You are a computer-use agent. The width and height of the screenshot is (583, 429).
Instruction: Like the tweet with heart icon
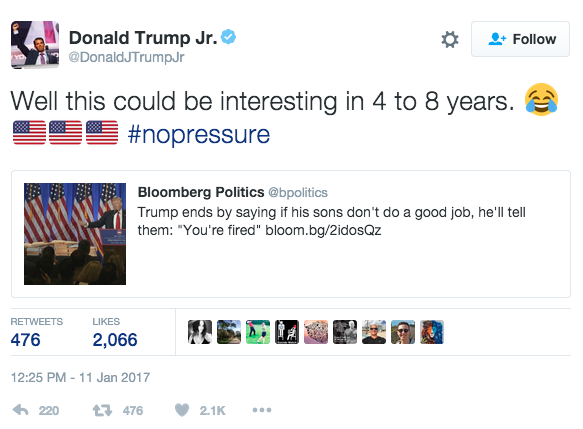click(x=182, y=410)
